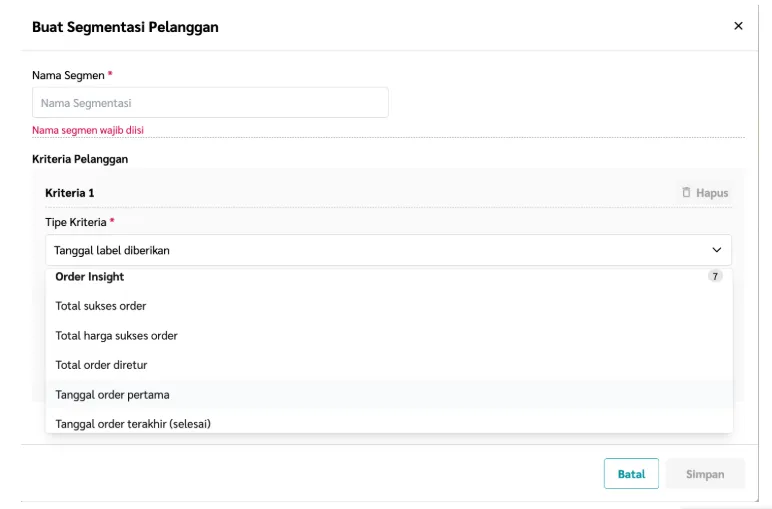Click the trash icon beside Hapus

[686, 192]
